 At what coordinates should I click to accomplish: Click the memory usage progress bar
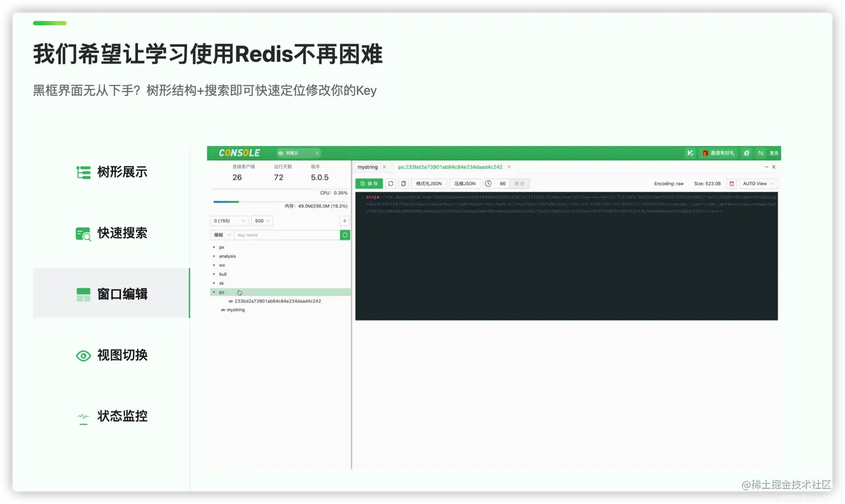point(280,202)
